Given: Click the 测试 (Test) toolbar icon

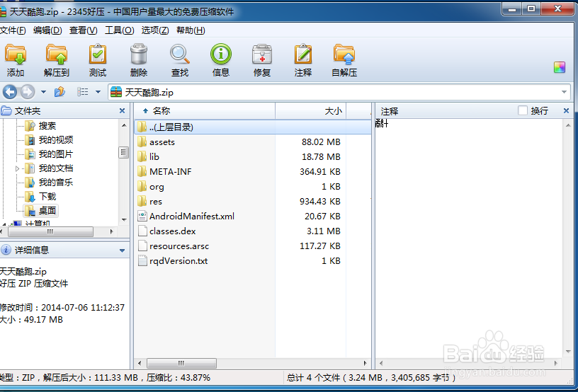Looking at the screenshot, I should [98, 60].
